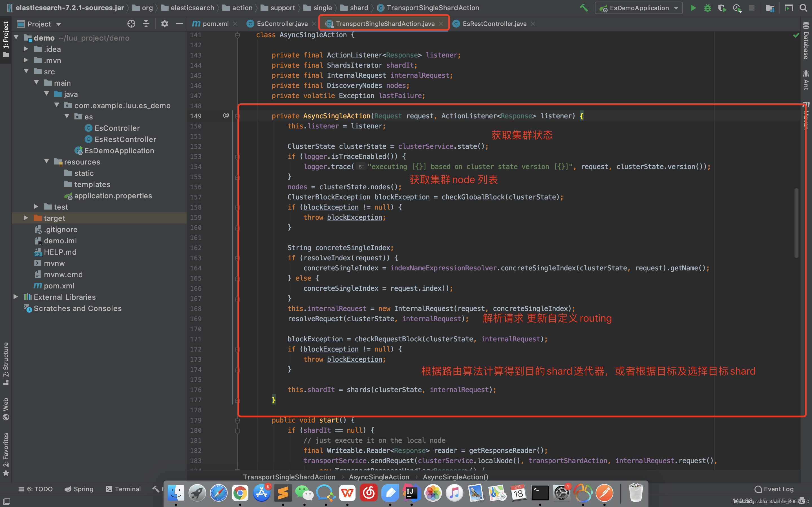The height and width of the screenshot is (507, 812).
Task: Expand the External Libraries node
Action: (x=16, y=297)
